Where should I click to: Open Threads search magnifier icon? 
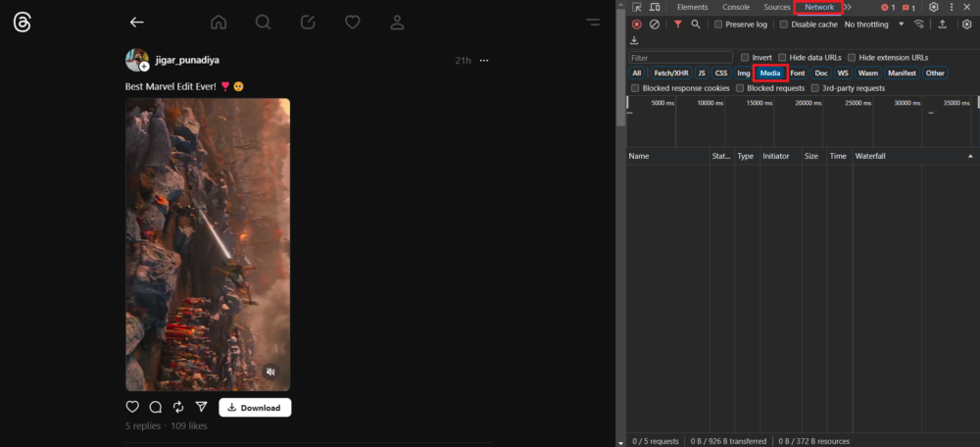click(x=263, y=23)
